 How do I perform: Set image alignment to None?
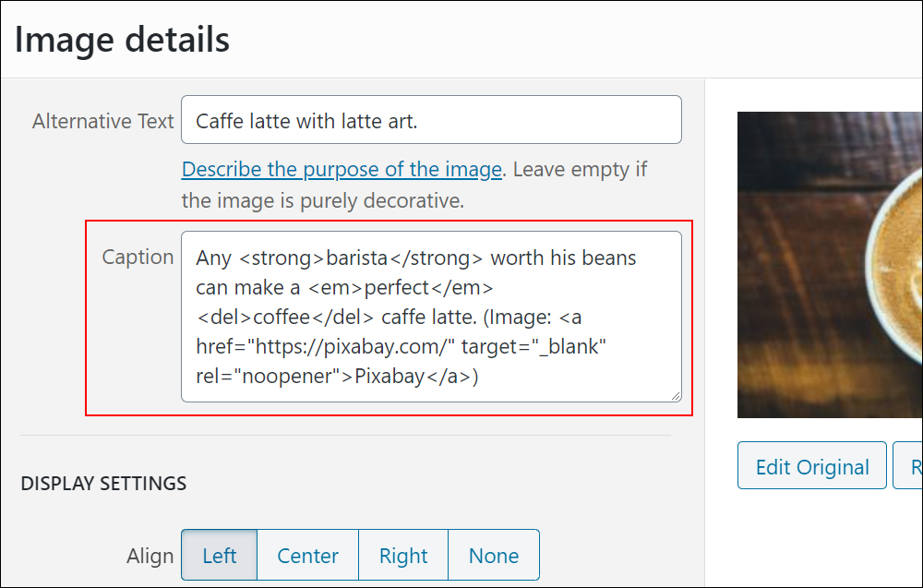(494, 555)
